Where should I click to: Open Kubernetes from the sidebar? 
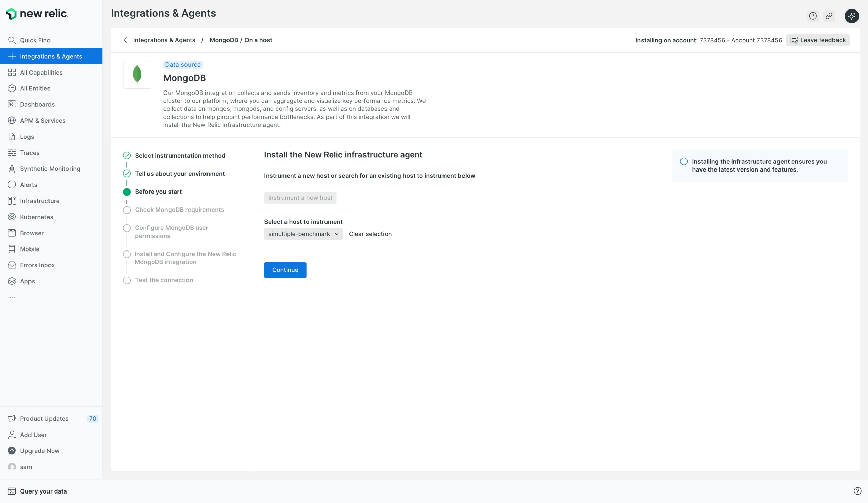[x=51, y=217]
